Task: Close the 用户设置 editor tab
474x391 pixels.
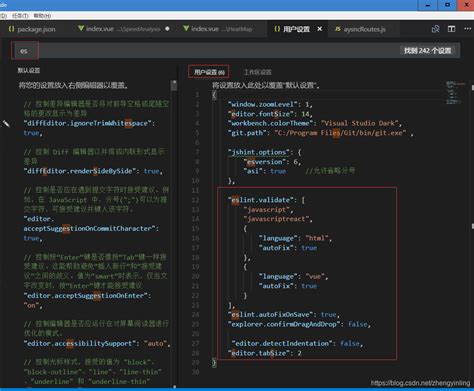Action: click(x=320, y=29)
